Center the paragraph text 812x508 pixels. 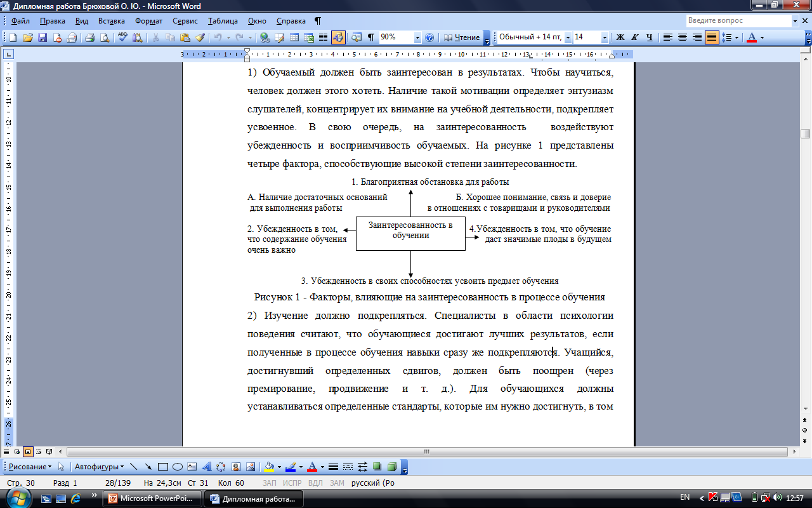(x=683, y=37)
